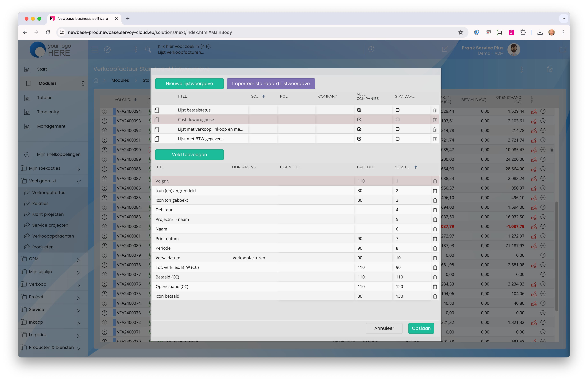Uncheck Alle Companies for Lijst betaalstatus
The width and height of the screenshot is (588, 381).
point(359,110)
